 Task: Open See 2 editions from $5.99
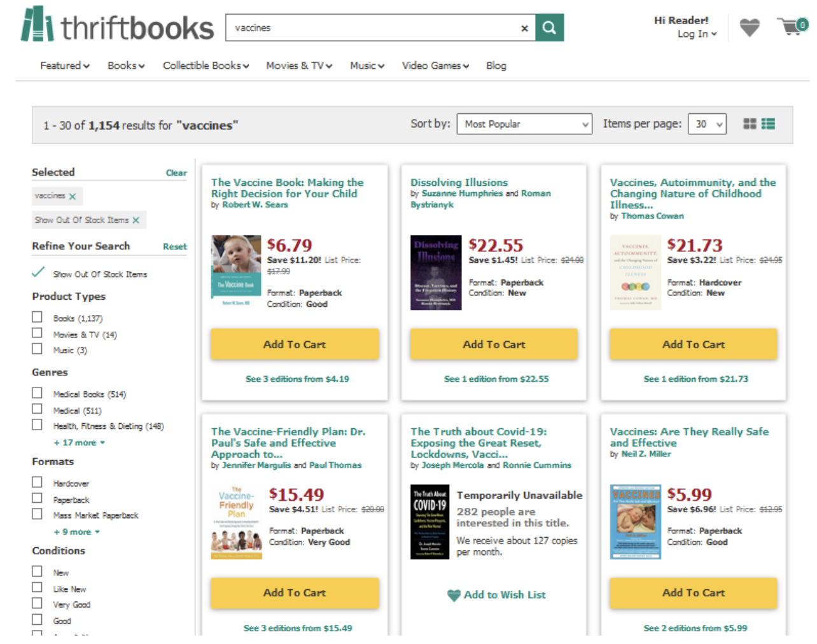coord(695,628)
